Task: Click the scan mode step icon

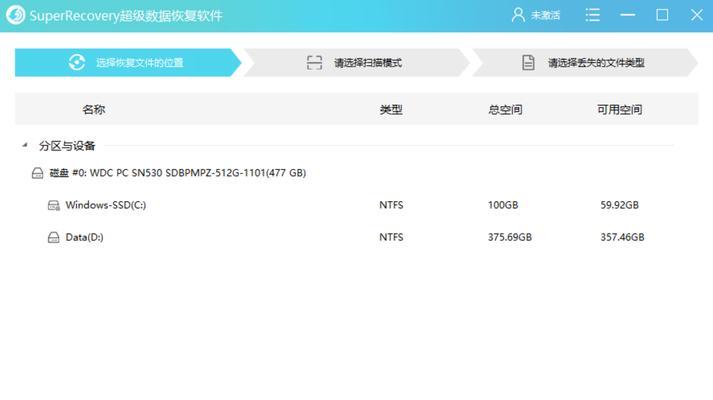Action: pyautogui.click(x=314, y=63)
